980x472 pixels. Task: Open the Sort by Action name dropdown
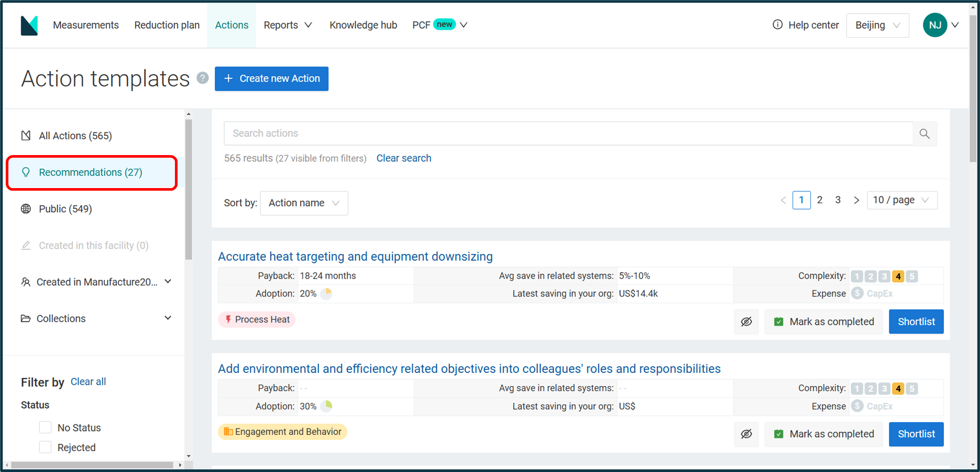(304, 203)
